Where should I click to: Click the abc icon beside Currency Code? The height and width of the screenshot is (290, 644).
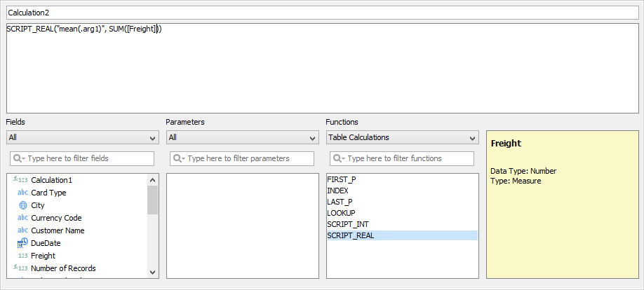tap(22, 218)
